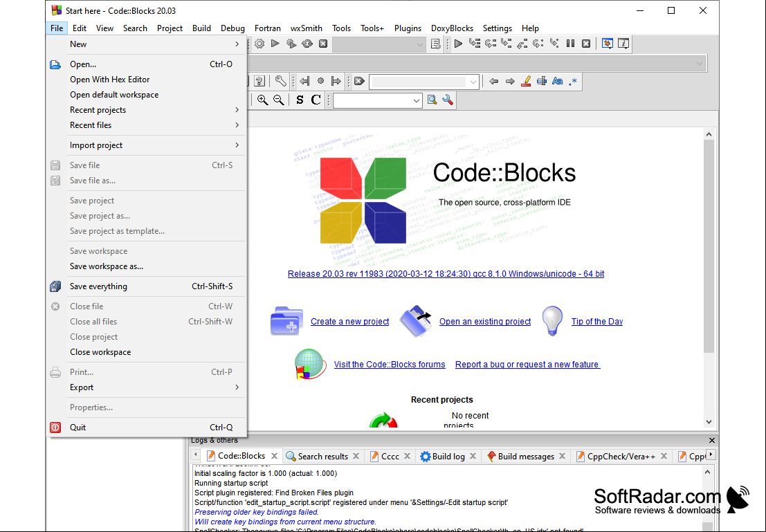Choose Save everything menu entry

point(147,286)
